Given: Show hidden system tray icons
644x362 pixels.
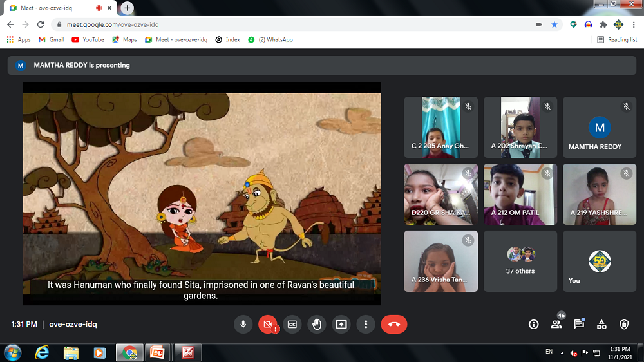Looking at the screenshot, I should coord(562,353).
